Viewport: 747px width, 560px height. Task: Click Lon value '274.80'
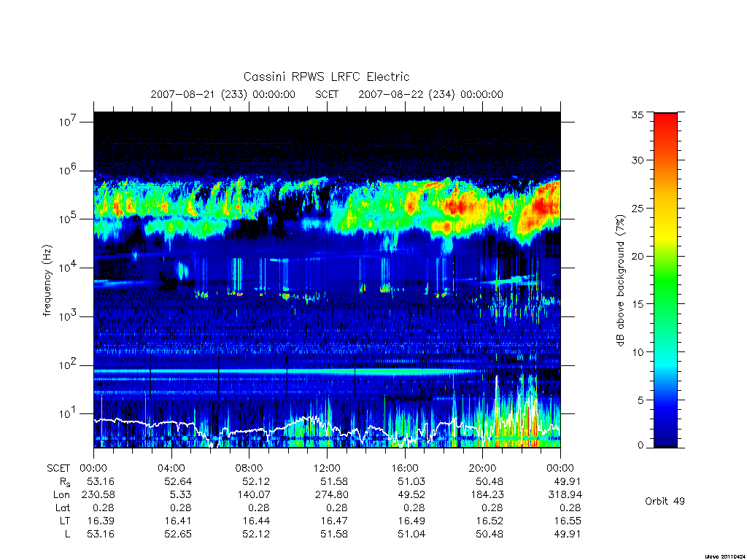click(x=332, y=495)
